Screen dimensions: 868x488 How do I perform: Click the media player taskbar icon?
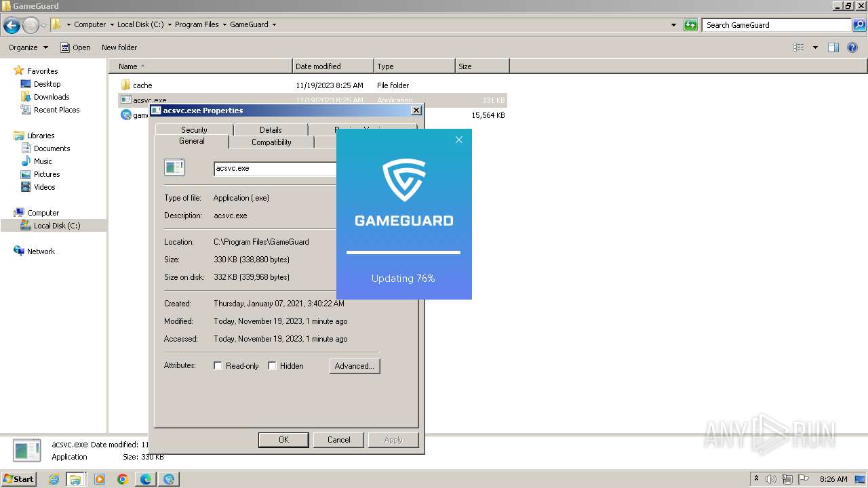tap(100, 479)
